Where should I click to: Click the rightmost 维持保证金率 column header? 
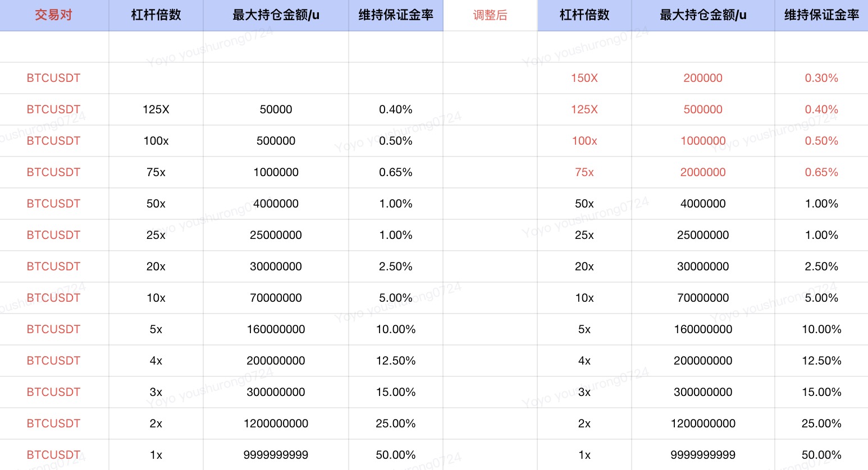tap(821, 15)
